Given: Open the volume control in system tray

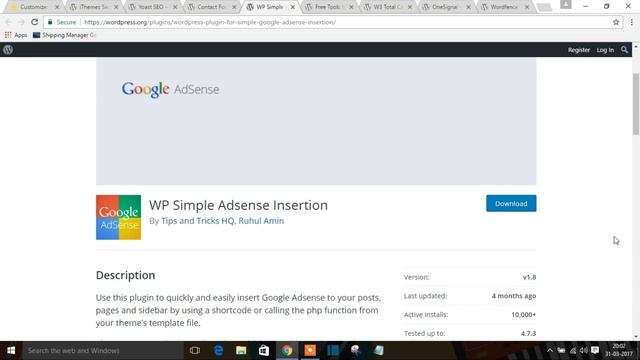Looking at the screenshot, I should (584, 350).
